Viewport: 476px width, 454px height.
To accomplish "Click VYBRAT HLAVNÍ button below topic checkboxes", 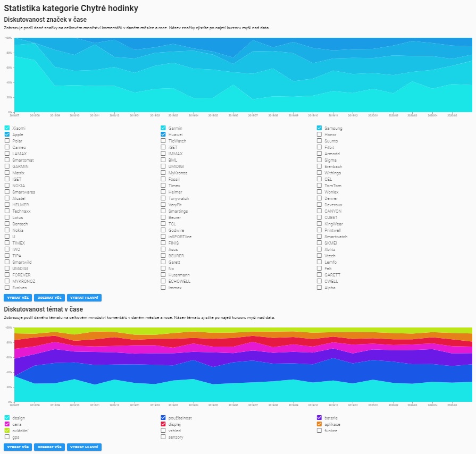I will tap(84, 447).
